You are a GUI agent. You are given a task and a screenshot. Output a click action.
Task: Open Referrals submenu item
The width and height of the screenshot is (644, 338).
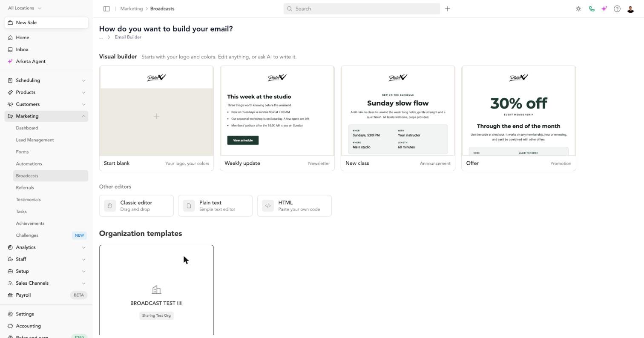[51, 188]
